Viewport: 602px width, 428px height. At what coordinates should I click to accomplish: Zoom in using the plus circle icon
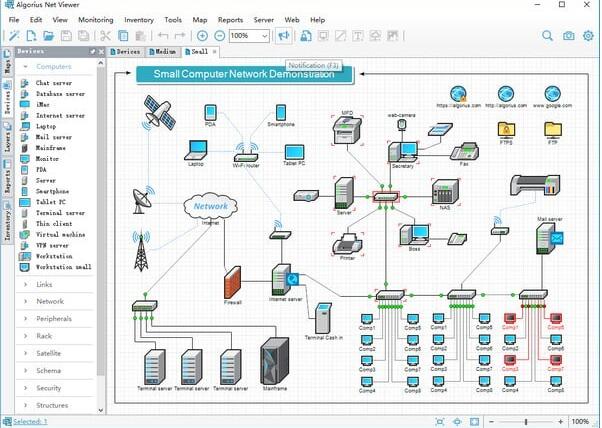(202, 36)
